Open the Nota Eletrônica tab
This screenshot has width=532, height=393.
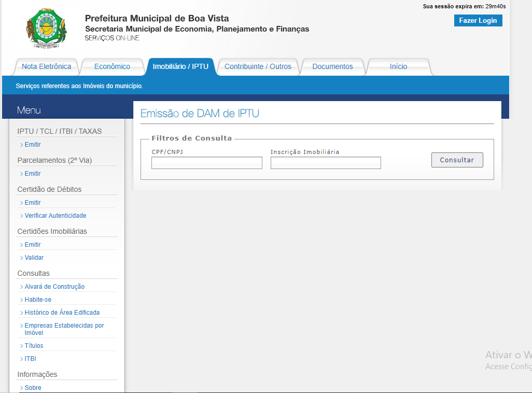coord(47,66)
